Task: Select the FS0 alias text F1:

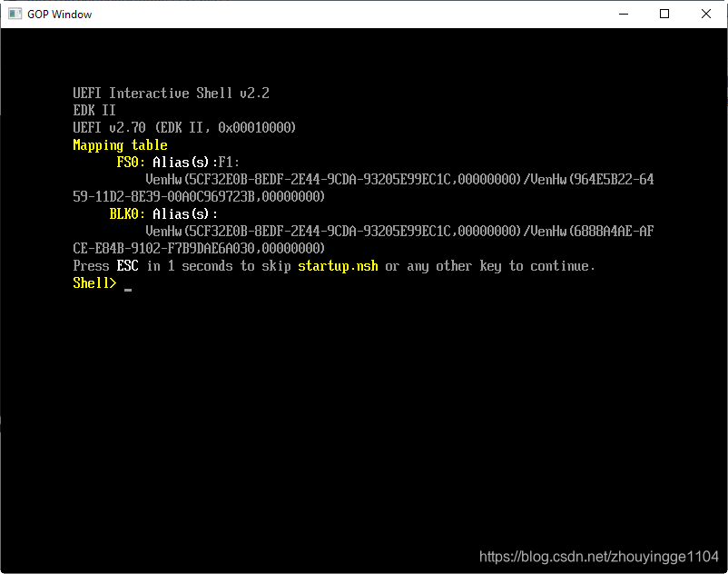Action: 229,162
